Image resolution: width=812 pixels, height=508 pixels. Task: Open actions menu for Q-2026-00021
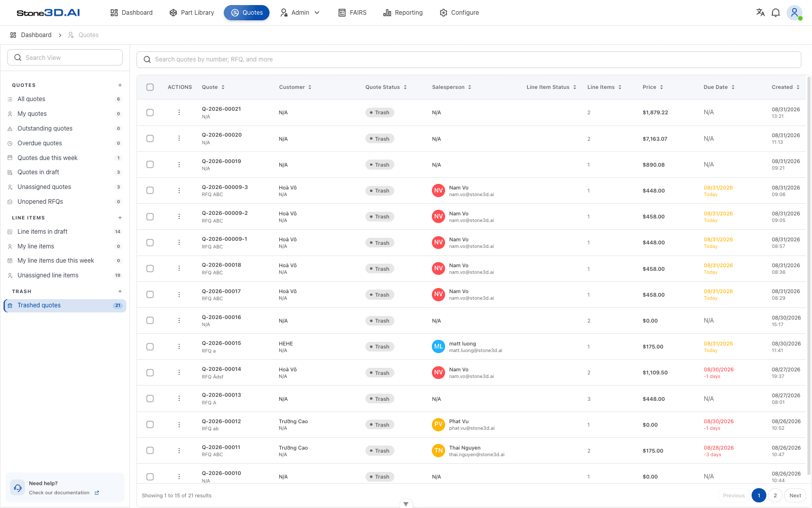179,112
